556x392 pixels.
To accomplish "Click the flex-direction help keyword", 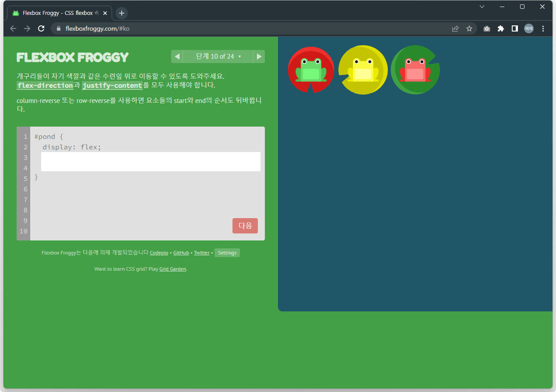I will [x=45, y=85].
